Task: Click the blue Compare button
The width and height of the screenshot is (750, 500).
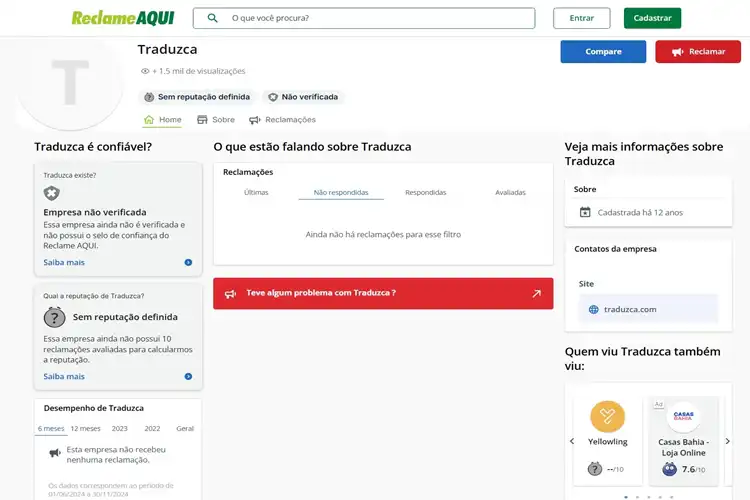Action: [x=603, y=52]
